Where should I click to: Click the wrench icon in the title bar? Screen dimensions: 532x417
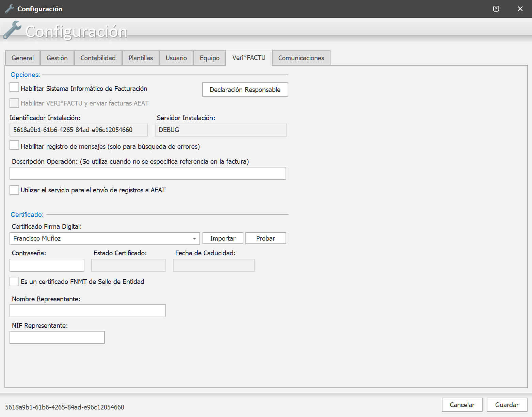click(9, 9)
